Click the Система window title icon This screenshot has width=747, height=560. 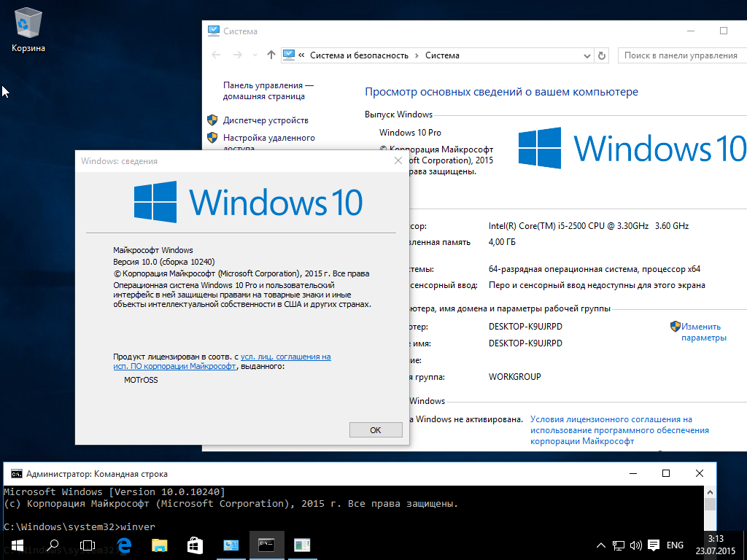coord(214,31)
